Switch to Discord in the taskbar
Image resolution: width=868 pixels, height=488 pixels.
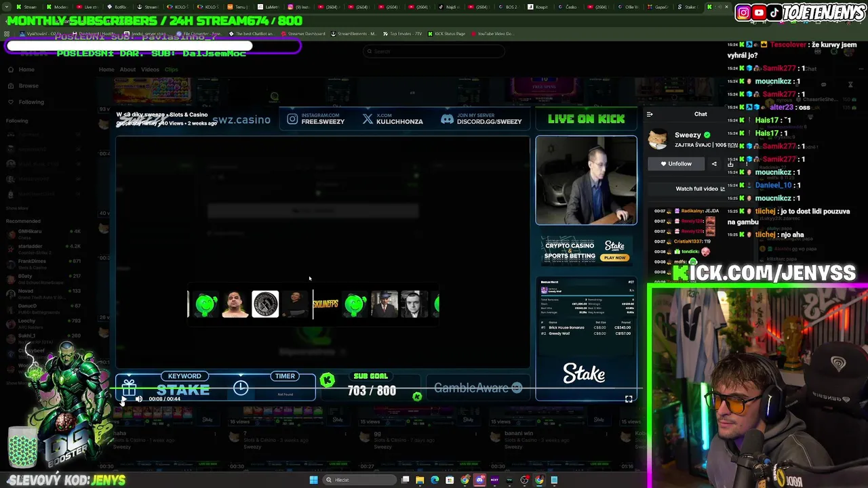point(479,480)
